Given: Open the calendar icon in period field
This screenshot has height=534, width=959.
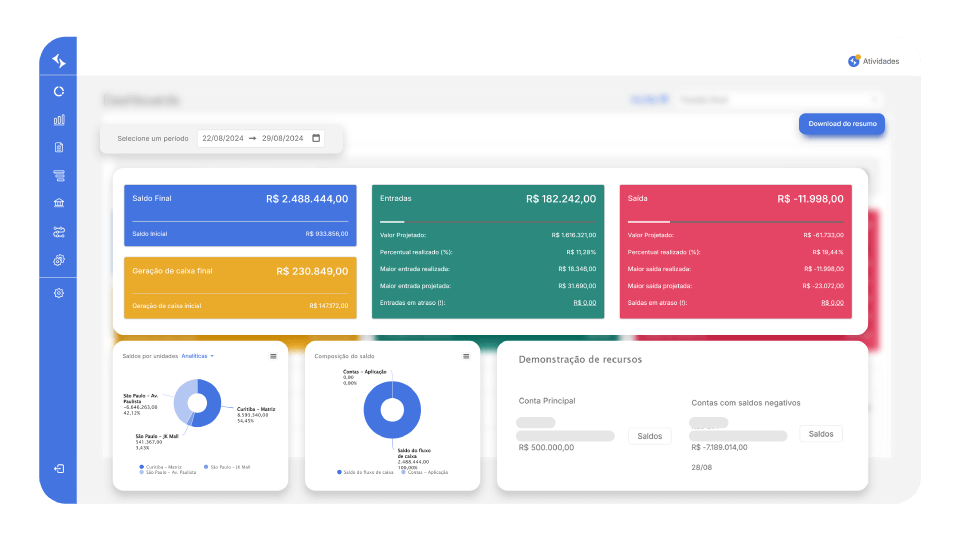Looking at the screenshot, I should click(x=316, y=138).
